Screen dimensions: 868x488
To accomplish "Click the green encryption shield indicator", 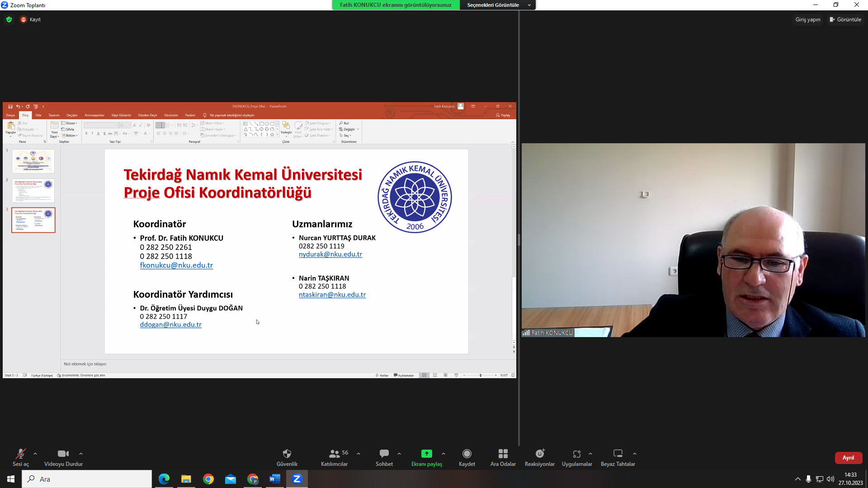I will tap(9, 19).
